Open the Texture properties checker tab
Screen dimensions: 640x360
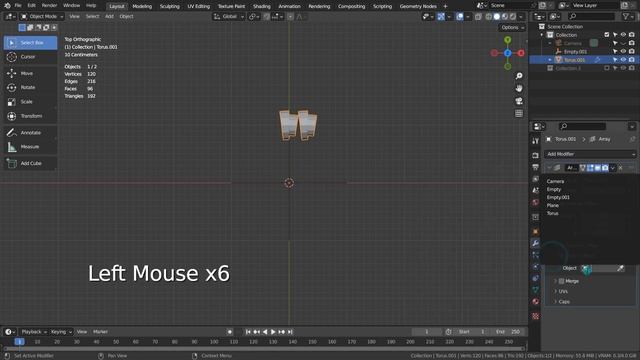click(536, 316)
